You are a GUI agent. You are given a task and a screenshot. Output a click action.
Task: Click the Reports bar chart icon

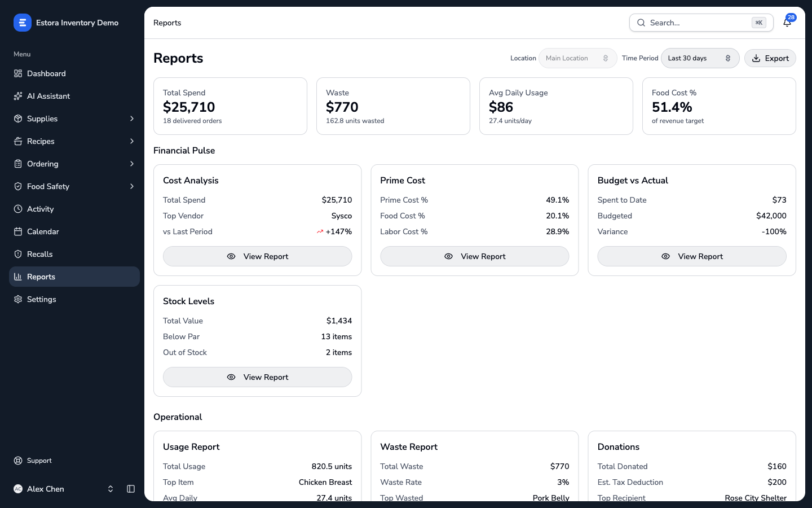point(18,277)
